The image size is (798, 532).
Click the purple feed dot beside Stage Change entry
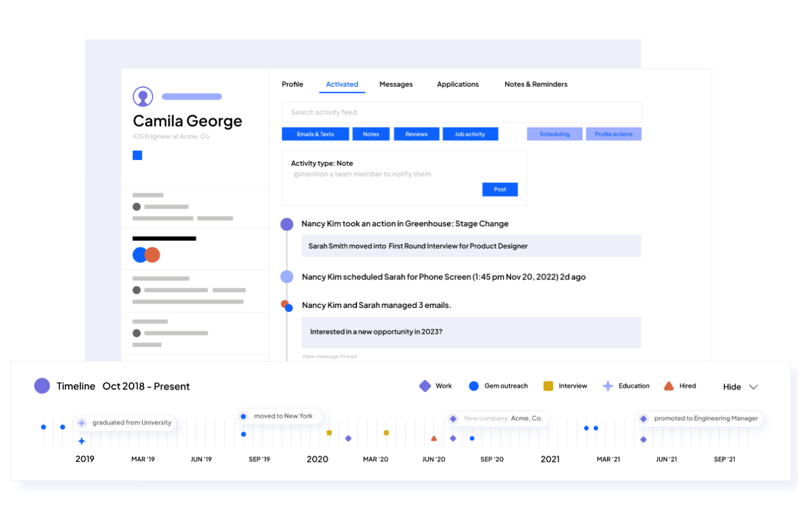[287, 224]
